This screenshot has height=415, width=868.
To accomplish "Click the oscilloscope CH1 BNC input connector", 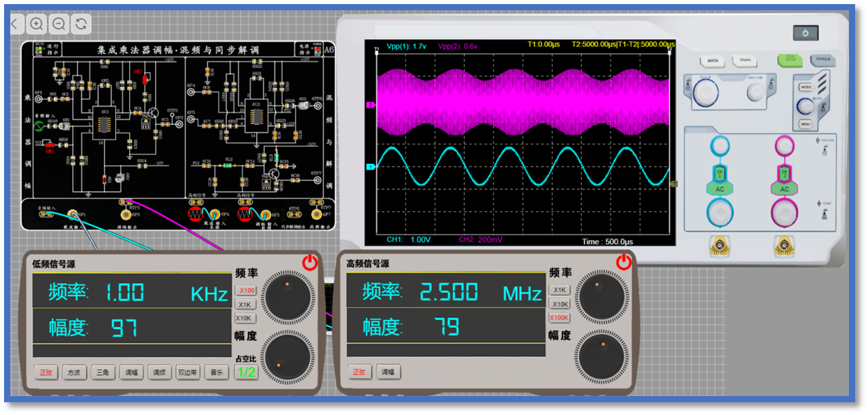I will coord(720,246).
